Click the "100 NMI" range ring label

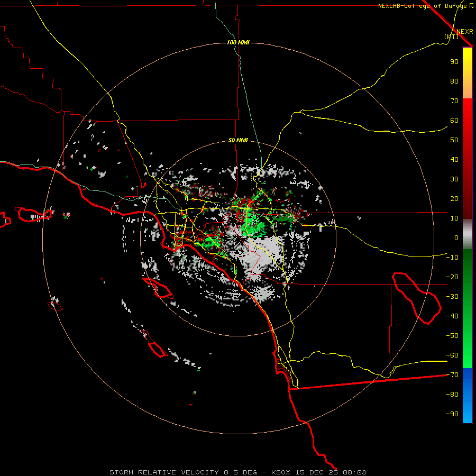point(238,42)
